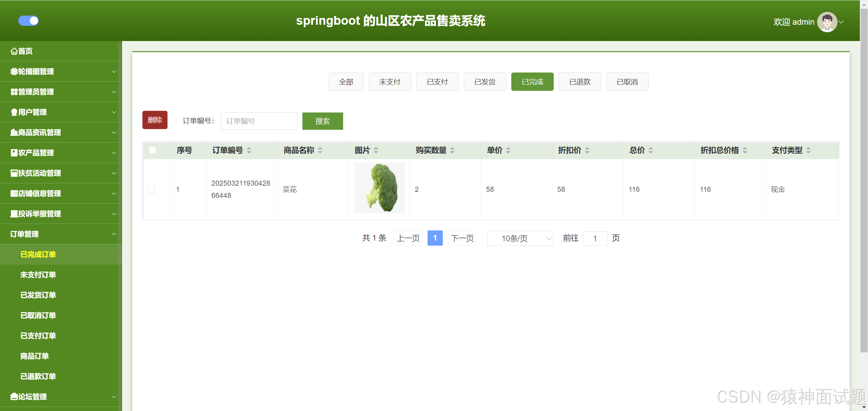Click the admin avatar picture
868x411 pixels.
tap(827, 22)
